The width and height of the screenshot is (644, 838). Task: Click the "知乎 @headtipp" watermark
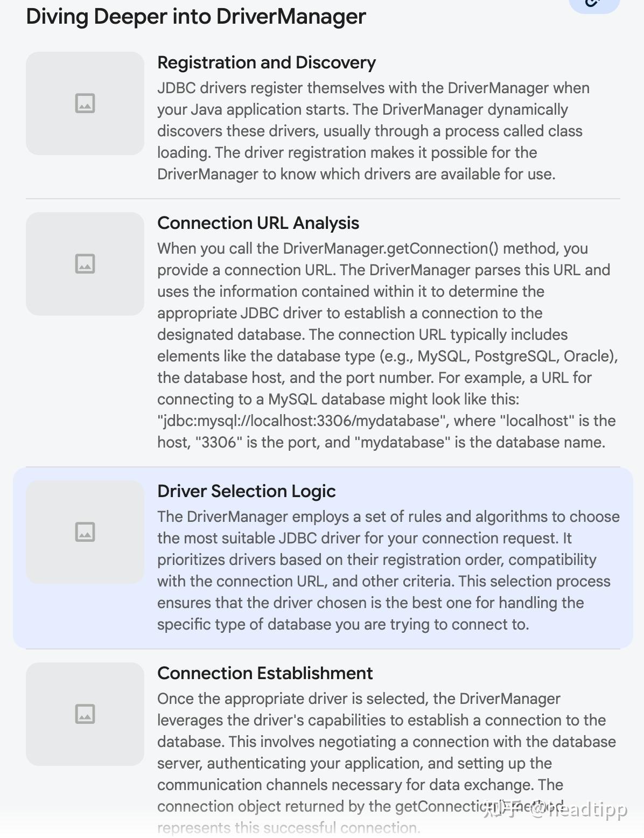coord(555,809)
